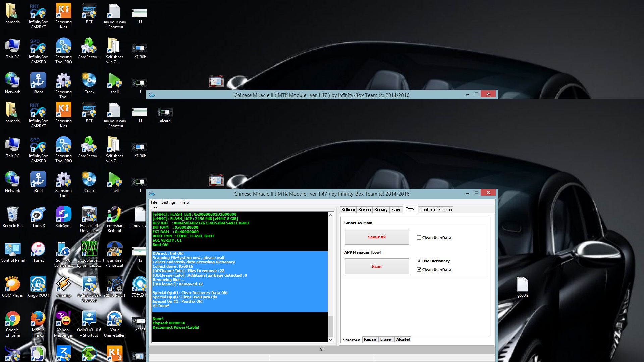Screen dimensions: 644x362
Task: Click the log scrollbar down arrow
Action: (x=330, y=339)
